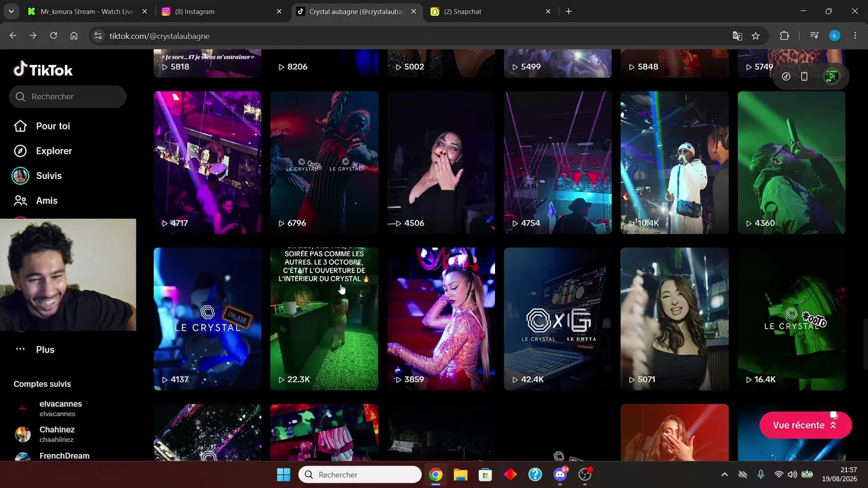Close the Mr_kimura Stream tab
The image size is (868, 488).
click(x=144, y=12)
